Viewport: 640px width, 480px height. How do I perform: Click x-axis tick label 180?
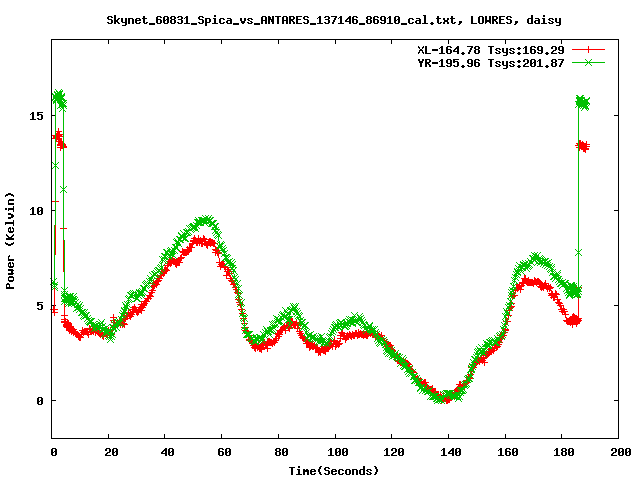pos(564,452)
